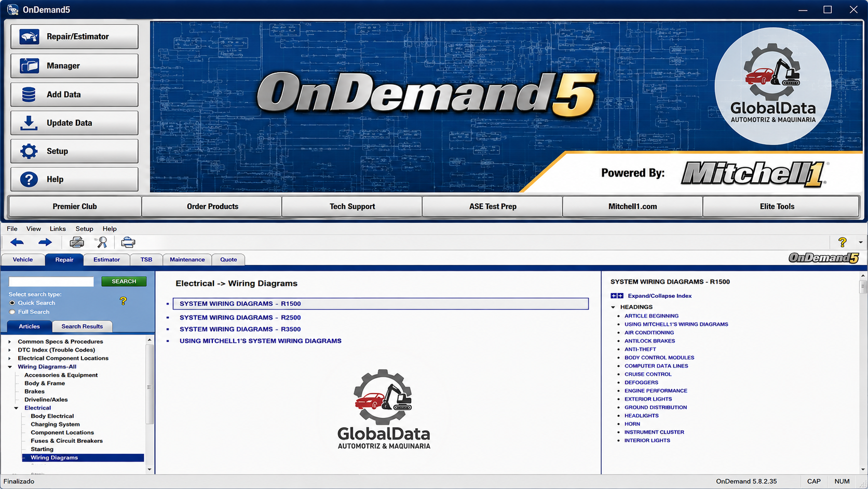Collapse the Wiring Diagrams-All node
The width and height of the screenshot is (868, 489).
(x=9, y=366)
